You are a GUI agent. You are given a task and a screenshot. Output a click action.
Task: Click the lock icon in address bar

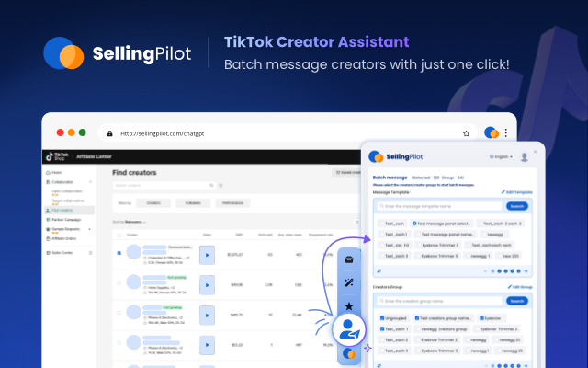click(110, 133)
